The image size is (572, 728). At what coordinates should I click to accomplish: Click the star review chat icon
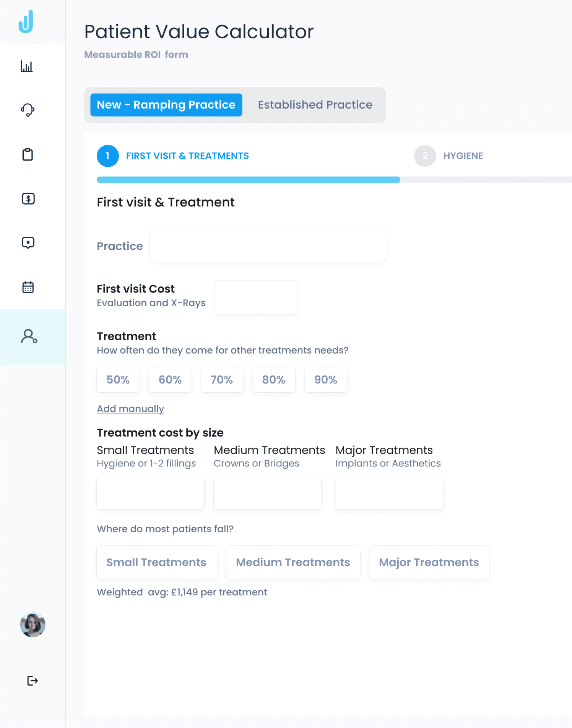pos(28,243)
